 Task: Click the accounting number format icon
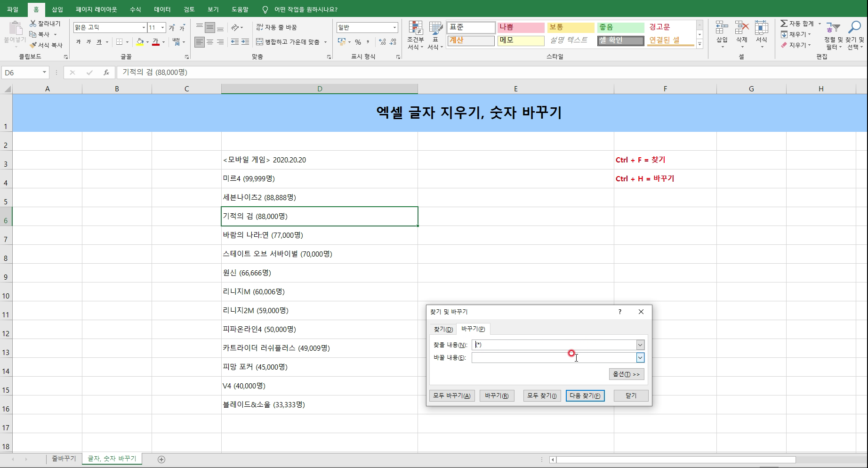click(342, 42)
